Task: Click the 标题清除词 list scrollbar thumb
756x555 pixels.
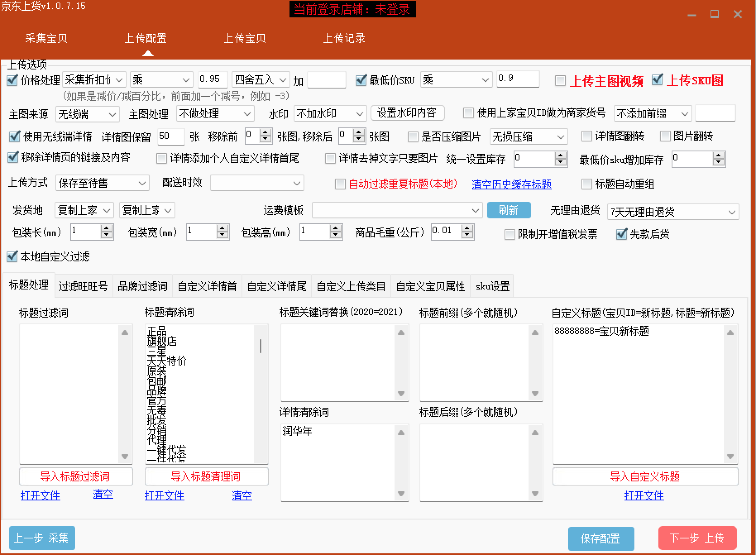Action: tap(261, 346)
